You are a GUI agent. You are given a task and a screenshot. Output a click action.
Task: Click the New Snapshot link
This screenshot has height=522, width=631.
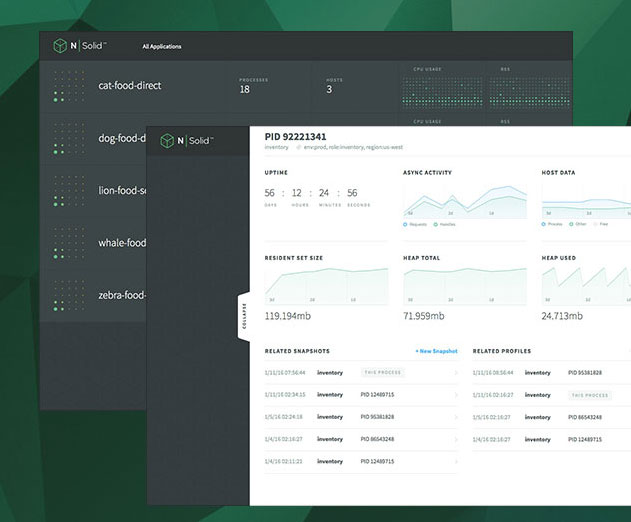tap(437, 351)
